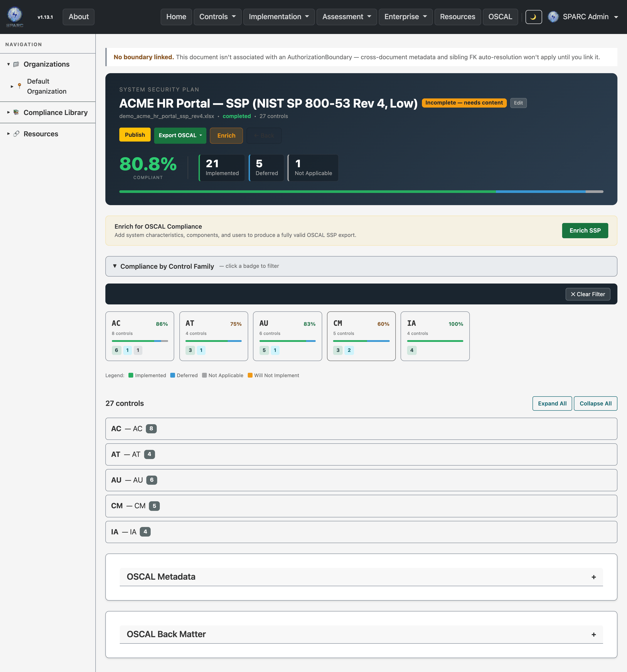Collapse the Organizations tree node

point(8,64)
